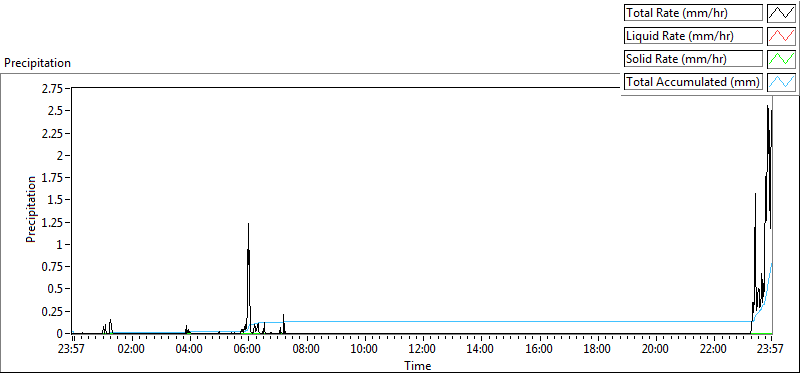Viewport: 800px width, 373px height.
Task: Select the Total Accumulated (mm) legend label
Action: click(x=693, y=82)
